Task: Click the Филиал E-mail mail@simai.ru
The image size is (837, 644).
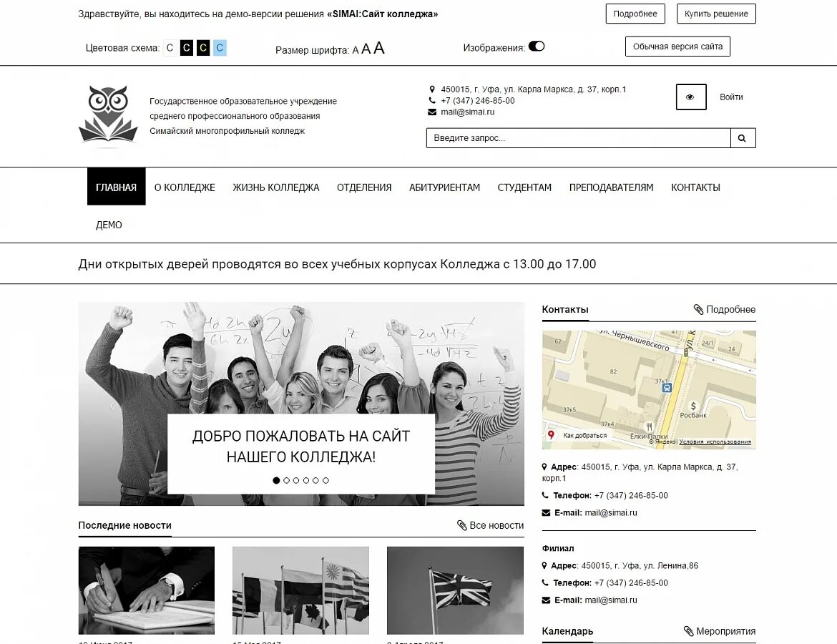Action: tap(611, 600)
